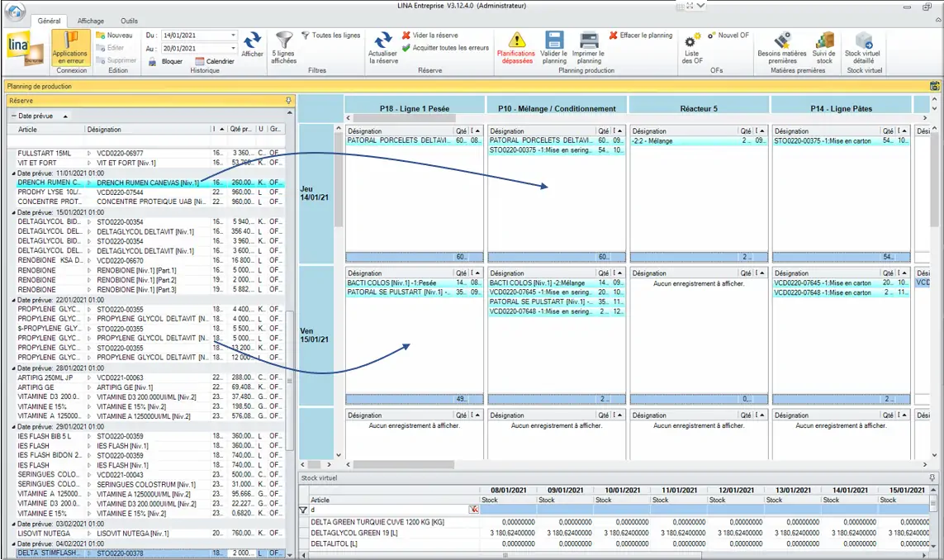Click the Date prévue grouping header

tap(40, 116)
